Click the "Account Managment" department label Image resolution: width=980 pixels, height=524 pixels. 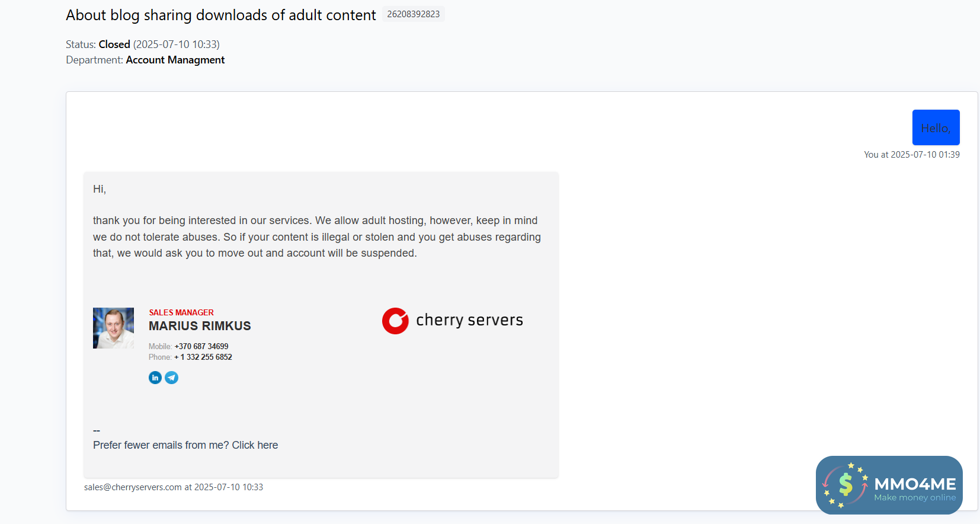coord(175,60)
